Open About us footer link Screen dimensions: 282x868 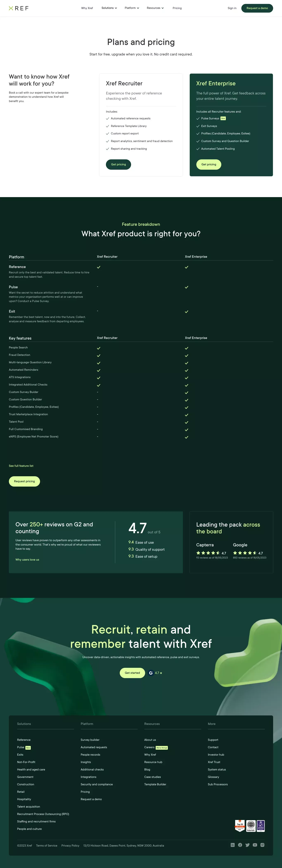point(150,740)
